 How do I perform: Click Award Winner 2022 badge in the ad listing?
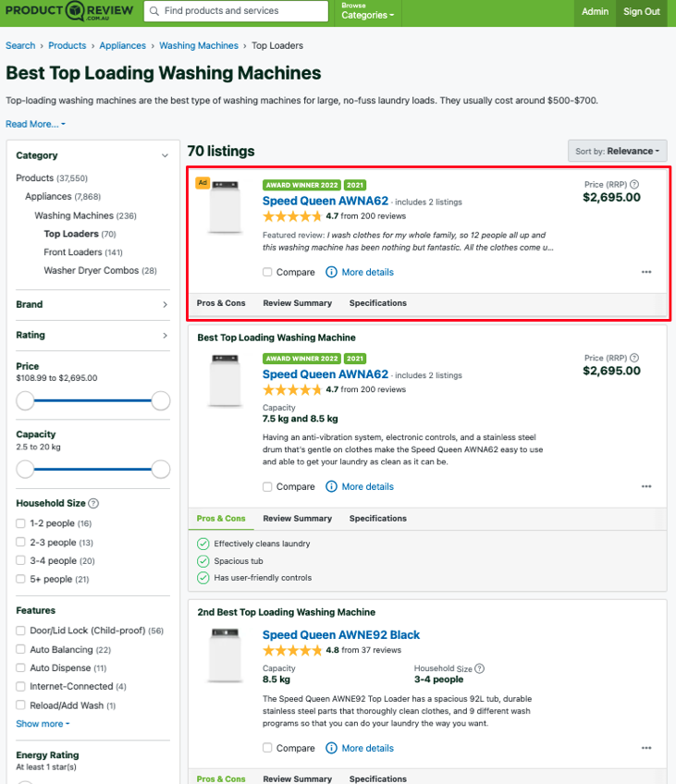click(302, 185)
